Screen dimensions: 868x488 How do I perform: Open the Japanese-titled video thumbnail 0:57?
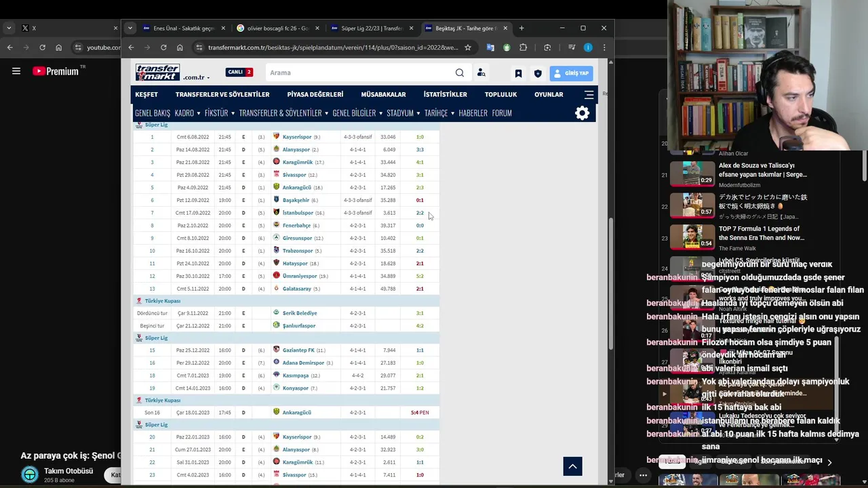pos(692,205)
